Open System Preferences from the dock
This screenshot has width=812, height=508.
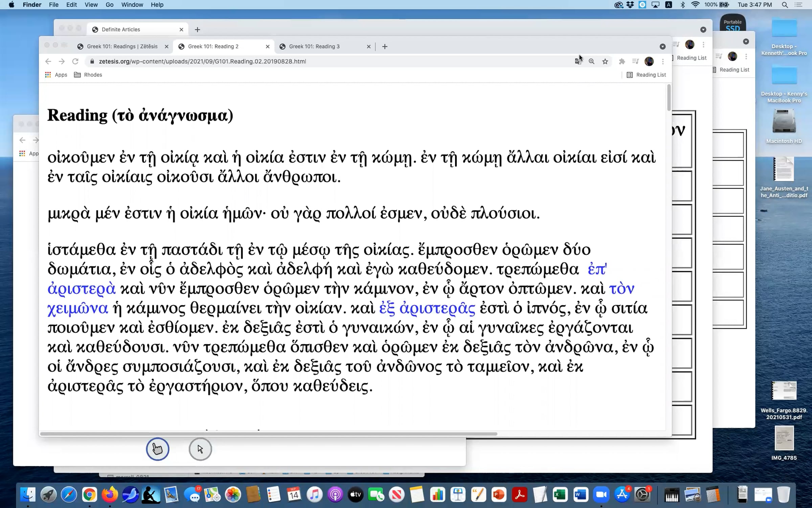(x=642, y=495)
